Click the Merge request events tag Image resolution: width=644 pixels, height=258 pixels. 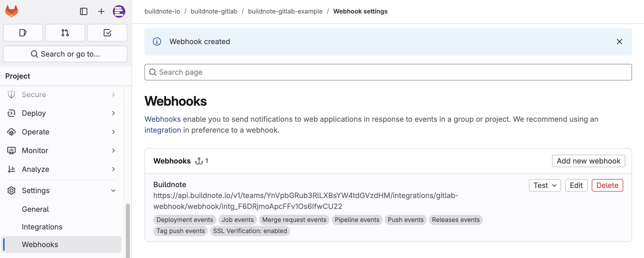[294, 220]
